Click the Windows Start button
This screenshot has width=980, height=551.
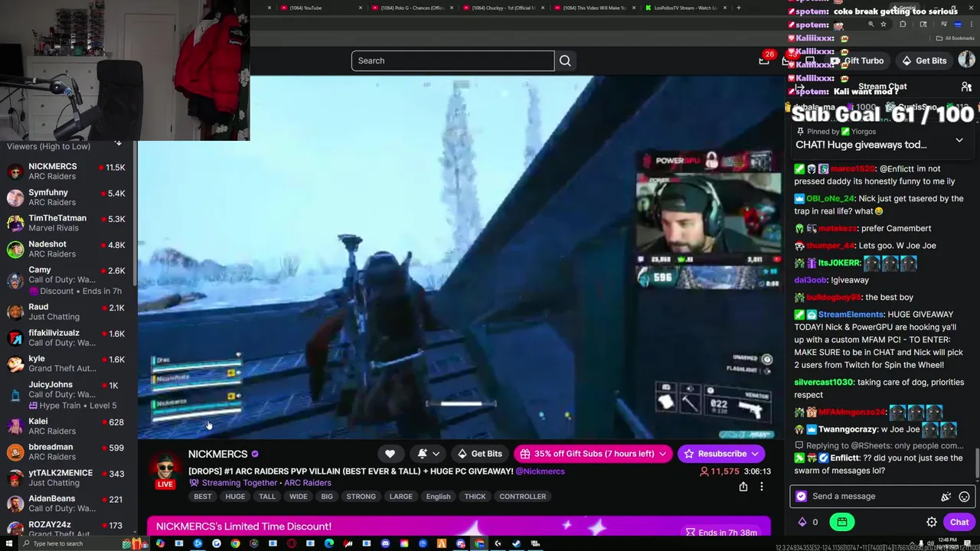click(8, 543)
